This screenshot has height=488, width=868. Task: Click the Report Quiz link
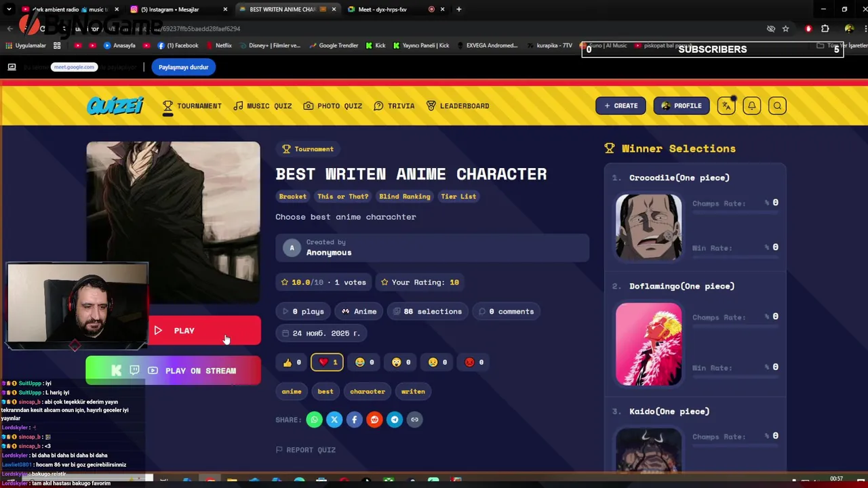point(306,450)
